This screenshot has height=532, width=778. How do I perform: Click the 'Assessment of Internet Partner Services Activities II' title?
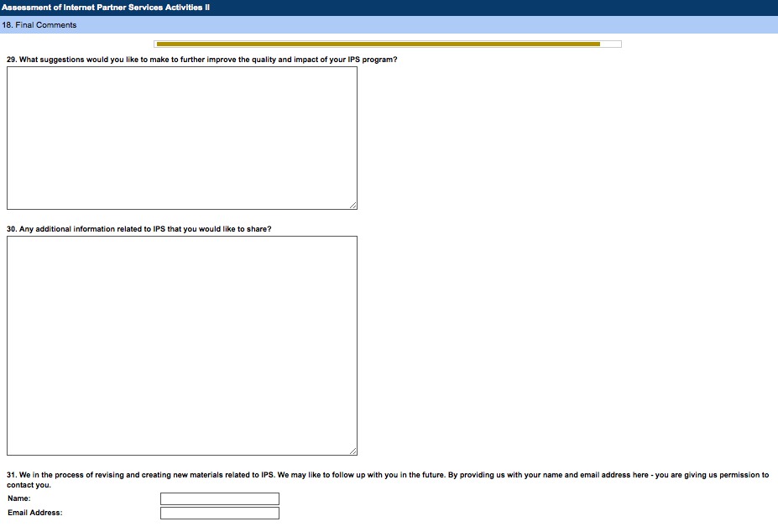pyautogui.click(x=106, y=8)
